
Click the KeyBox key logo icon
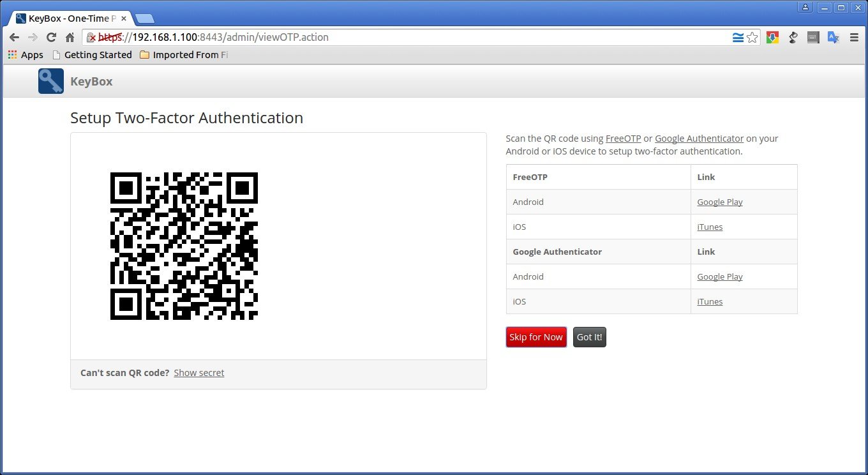(x=51, y=81)
